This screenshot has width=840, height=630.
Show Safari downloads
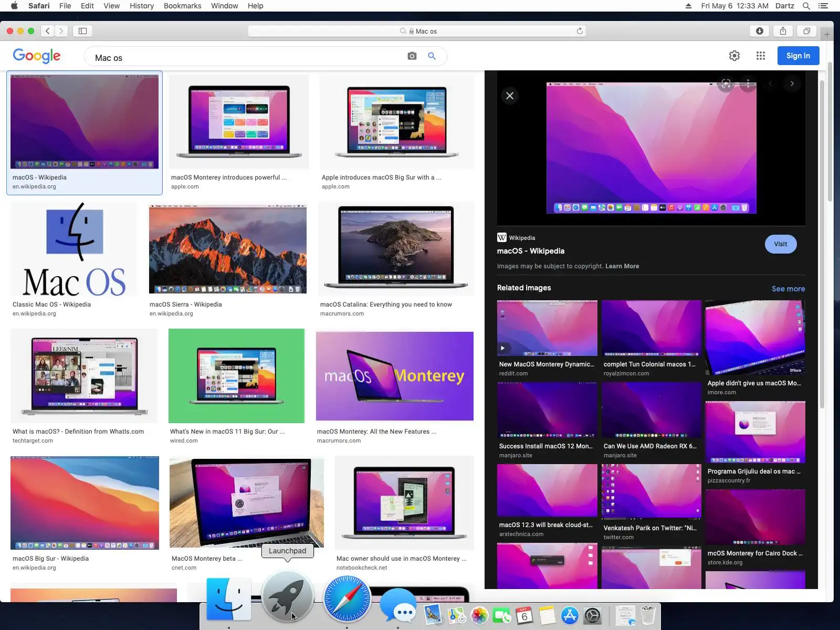[x=760, y=31]
